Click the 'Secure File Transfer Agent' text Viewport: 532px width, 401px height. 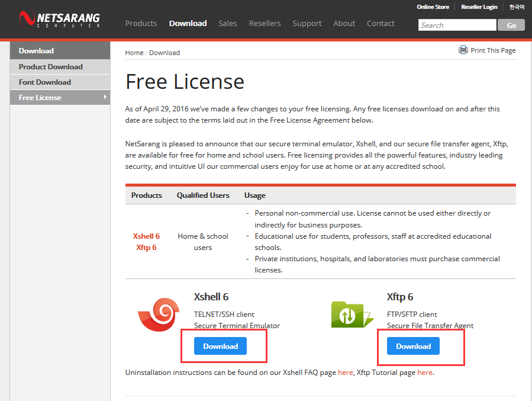pyautogui.click(x=430, y=326)
